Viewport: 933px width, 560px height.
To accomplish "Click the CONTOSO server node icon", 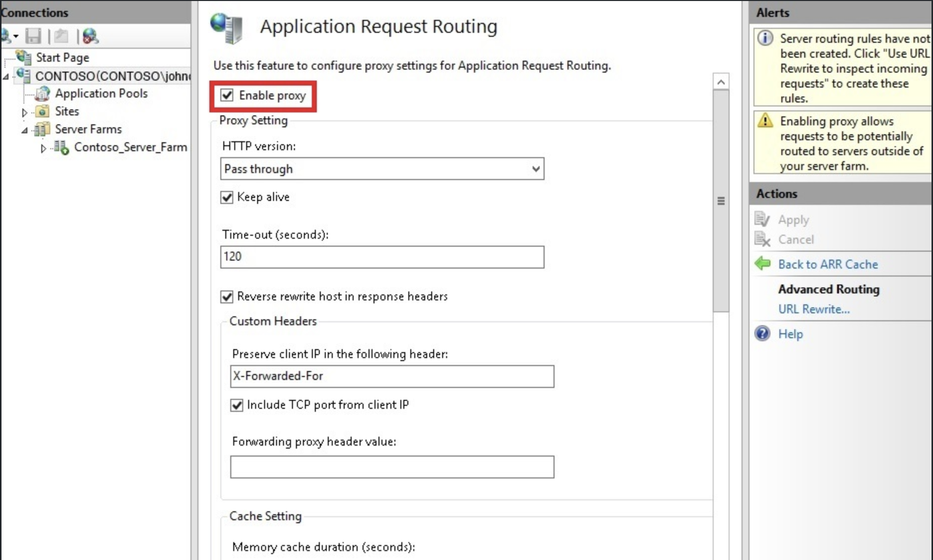I will coord(23,76).
